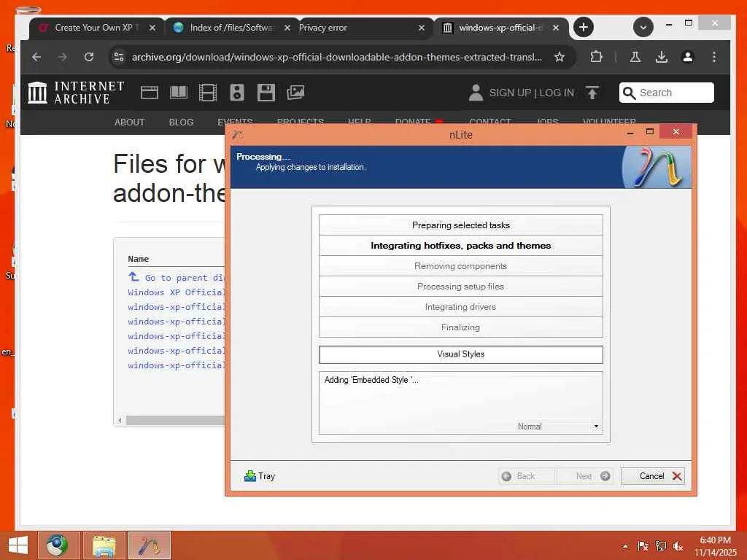Click the address bar URL

pos(337,57)
